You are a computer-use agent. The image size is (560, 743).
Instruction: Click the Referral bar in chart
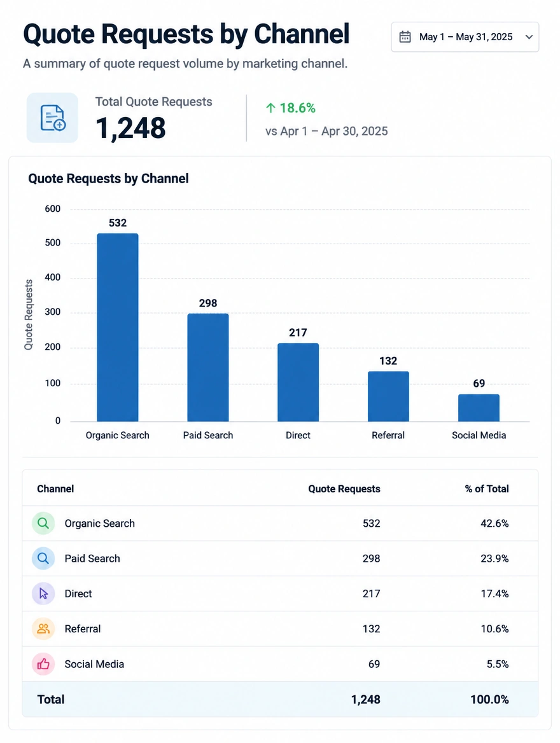coord(388,396)
